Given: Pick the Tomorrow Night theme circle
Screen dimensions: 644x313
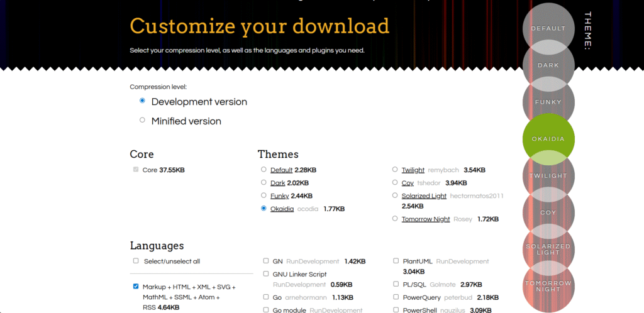Looking at the screenshot, I should [548, 285].
